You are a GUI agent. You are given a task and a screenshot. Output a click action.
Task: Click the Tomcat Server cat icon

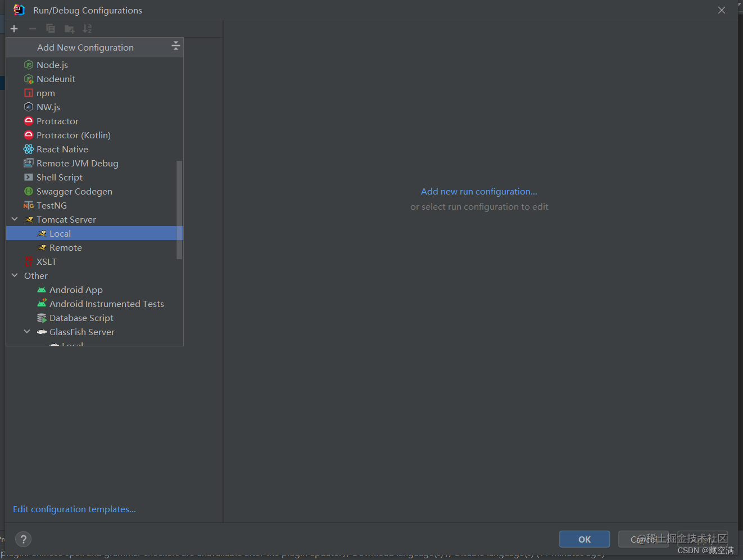pyautogui.click(x=29, y=219)
